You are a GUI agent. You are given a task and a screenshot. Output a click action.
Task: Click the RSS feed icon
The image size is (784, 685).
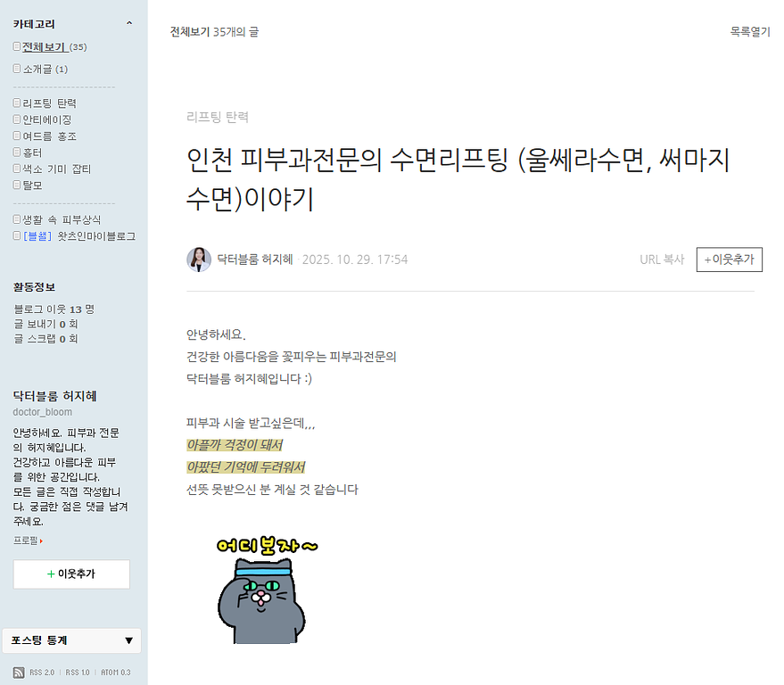point(19,673)
